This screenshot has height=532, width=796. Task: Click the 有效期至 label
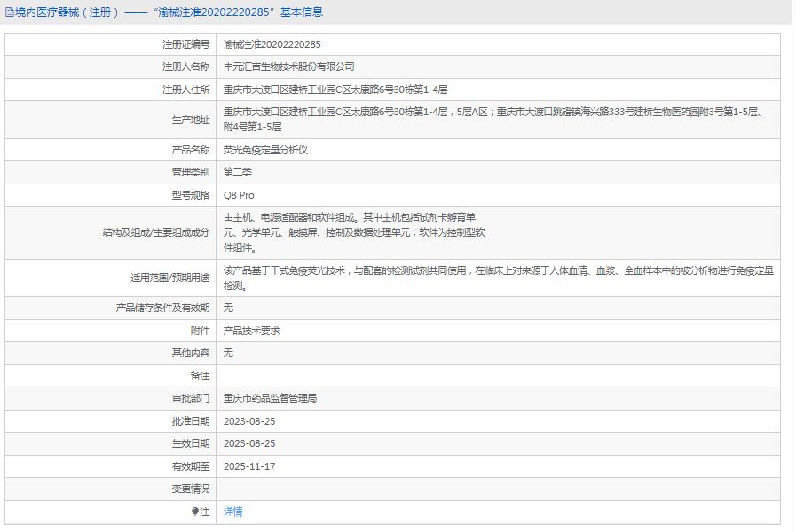[x=191, y=466]
